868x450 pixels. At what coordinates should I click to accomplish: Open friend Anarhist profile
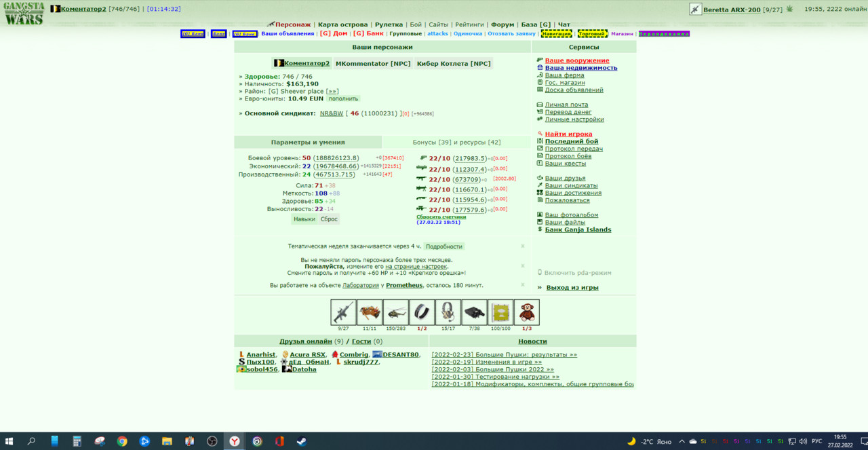(x=261, y=354)
